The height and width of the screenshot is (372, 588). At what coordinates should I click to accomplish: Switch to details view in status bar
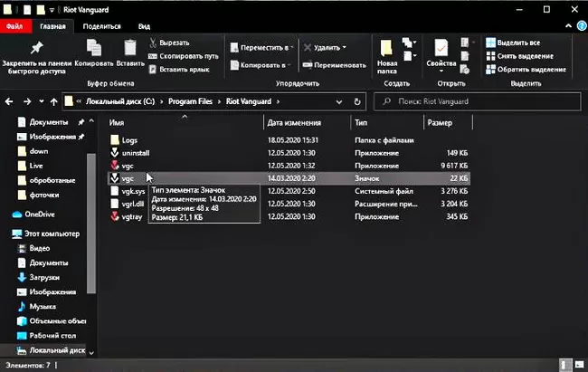pos(565,365)
